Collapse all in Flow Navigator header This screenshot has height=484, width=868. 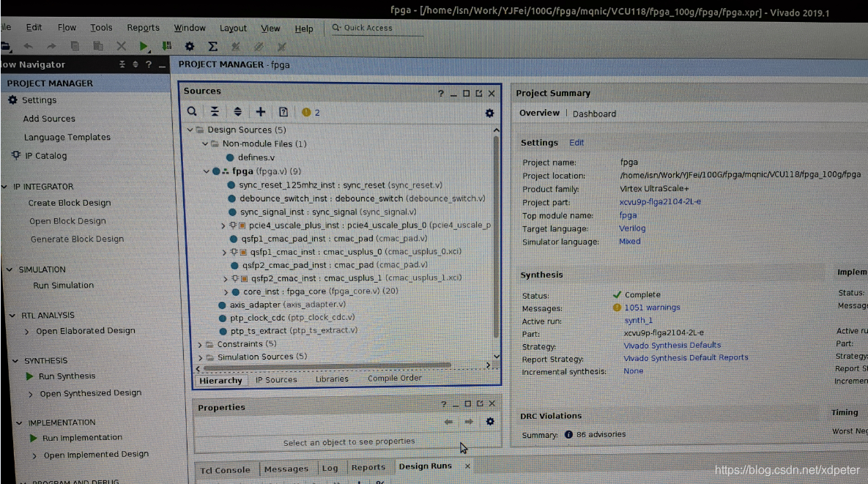pyautogui.click(x=122, y=64)
